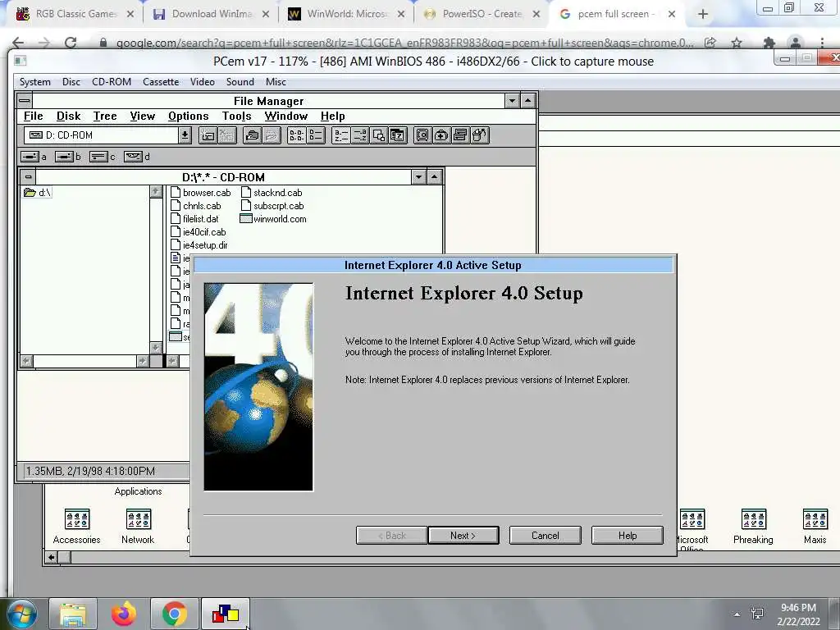Open new Chrome tab plus button
840x630 pixels.
pos(703,14)
